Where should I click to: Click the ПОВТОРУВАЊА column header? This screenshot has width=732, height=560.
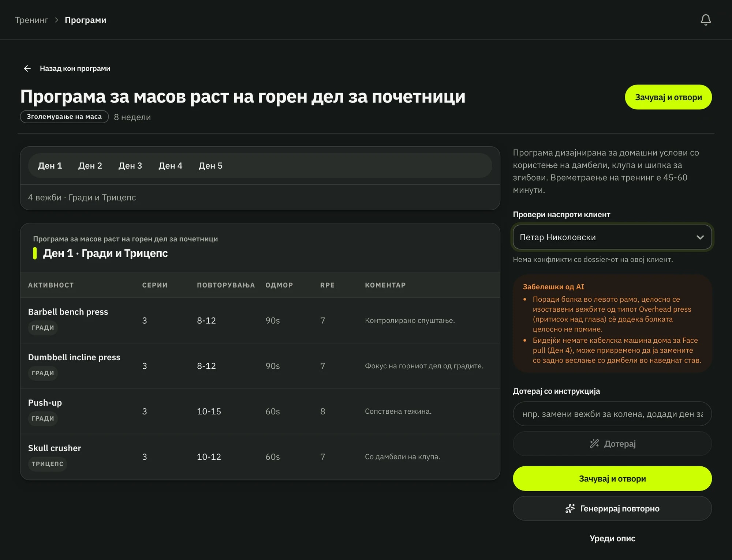pos(226,285)
